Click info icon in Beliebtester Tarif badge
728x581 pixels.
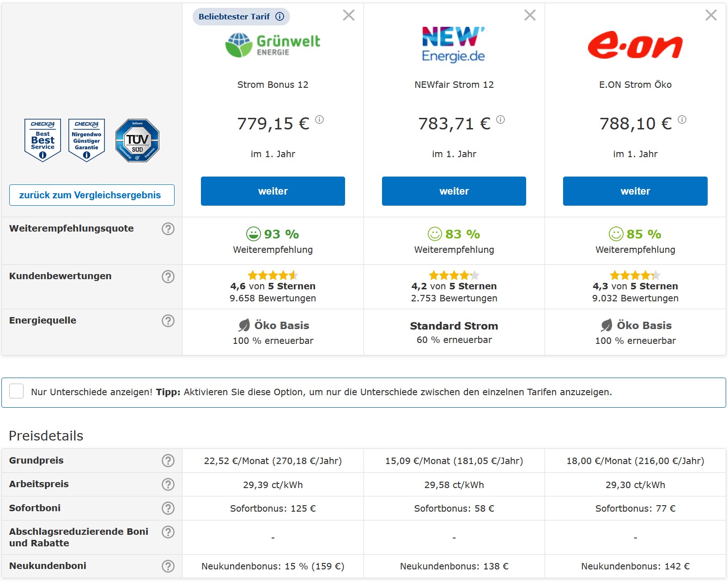[279, 17]
